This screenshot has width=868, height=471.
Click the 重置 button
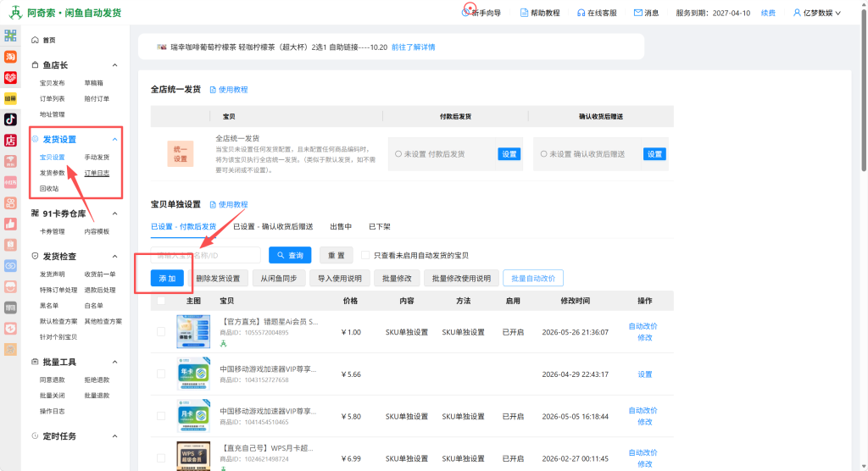tap(336, 255)
